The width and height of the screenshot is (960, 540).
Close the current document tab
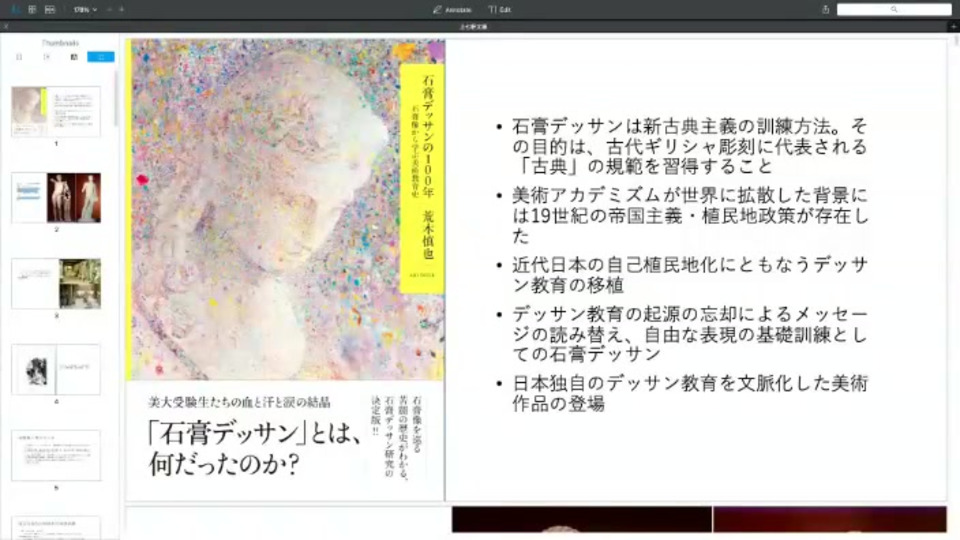(x=6, y=26)
